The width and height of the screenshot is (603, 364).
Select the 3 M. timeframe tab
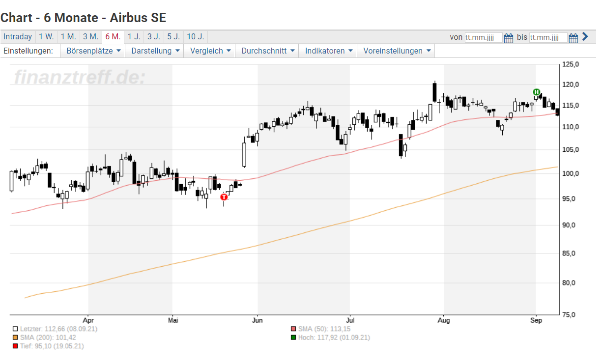point(90,36)
